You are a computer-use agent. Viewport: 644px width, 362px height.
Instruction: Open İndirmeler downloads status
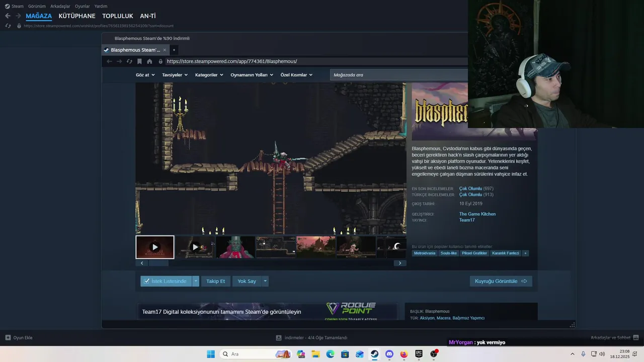pyautogui.click(x=311, y=338)
